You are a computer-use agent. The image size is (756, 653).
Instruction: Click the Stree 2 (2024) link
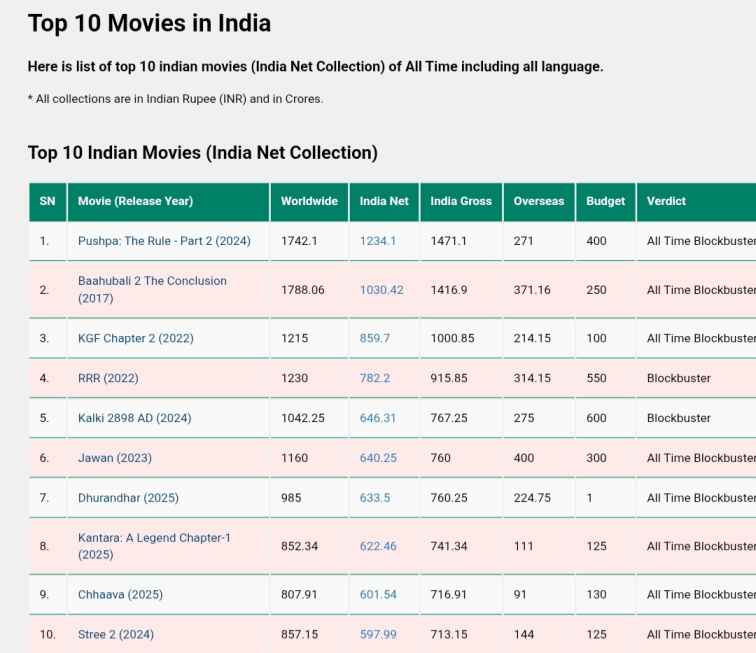click(116, 634)
